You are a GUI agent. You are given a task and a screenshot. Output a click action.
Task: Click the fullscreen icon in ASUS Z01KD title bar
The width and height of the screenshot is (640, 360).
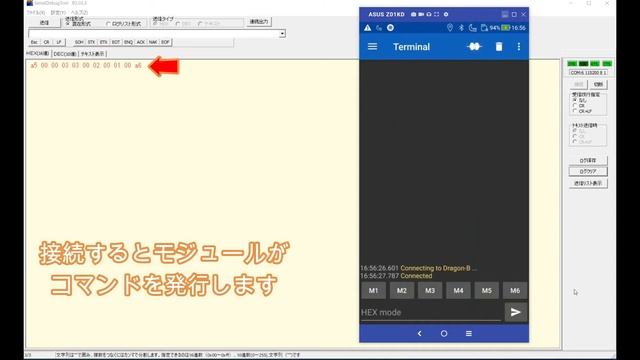[x=436, y=14]
